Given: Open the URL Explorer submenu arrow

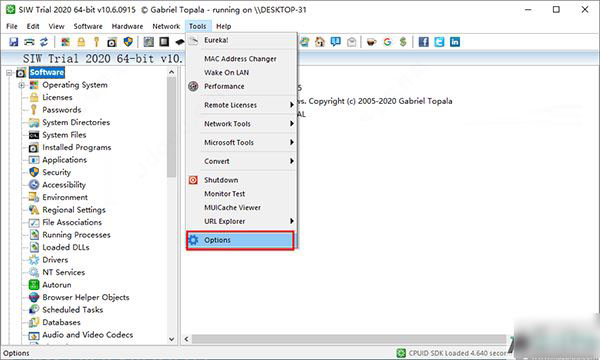Looking at the screenshot, I should pos(291,221).
